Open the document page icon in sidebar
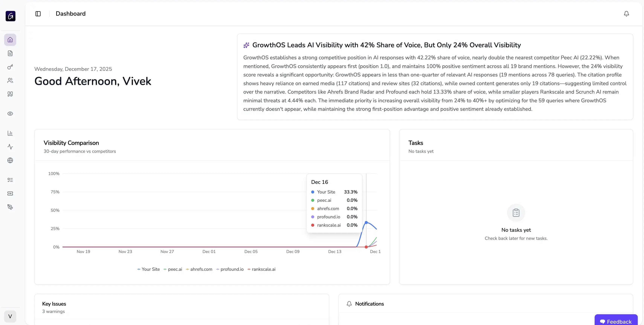 pos(10,53)
